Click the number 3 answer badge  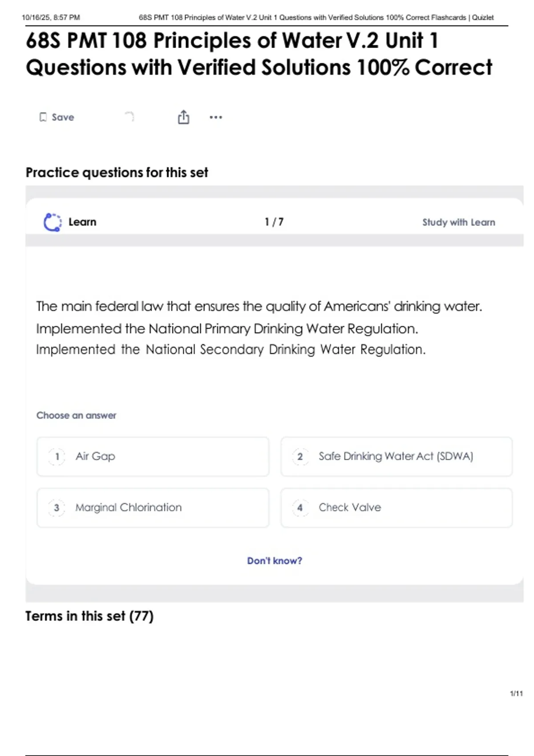pos(57,508)
